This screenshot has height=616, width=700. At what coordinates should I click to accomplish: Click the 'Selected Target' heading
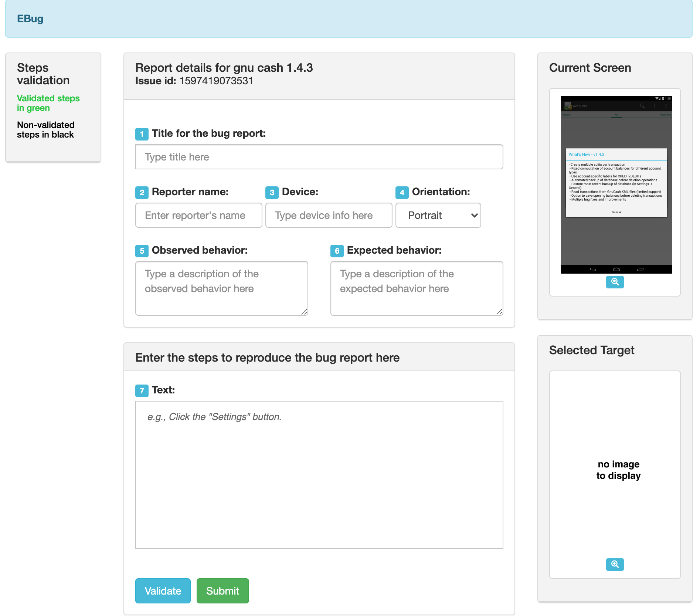pyautogui.click(x=592, y=350)
